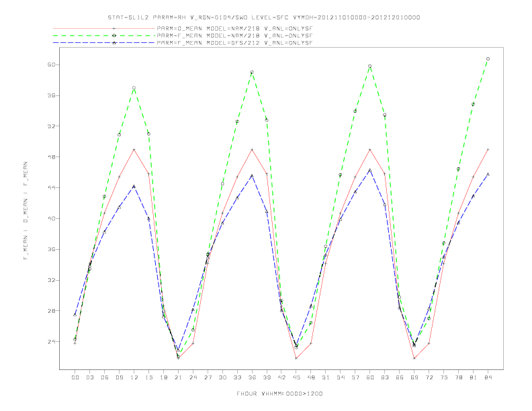Click x-axis forecast hour 21
532x411 pixels.
point(178,377)
